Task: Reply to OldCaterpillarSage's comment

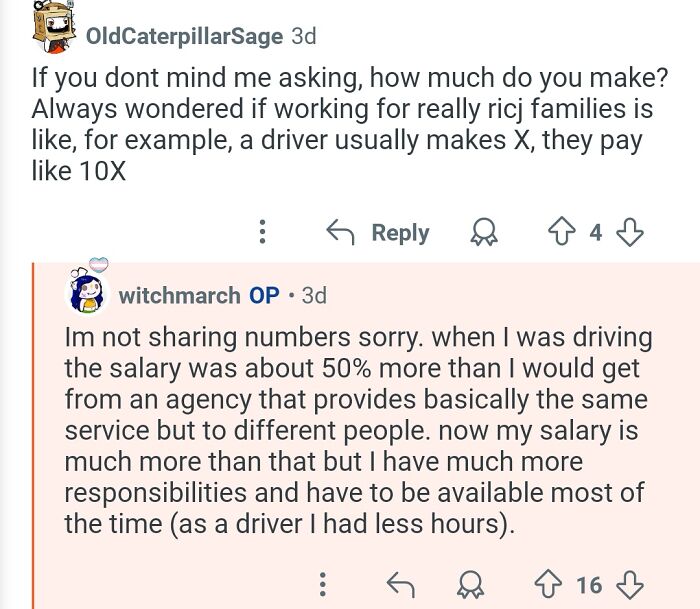Action: pos(378,233)
